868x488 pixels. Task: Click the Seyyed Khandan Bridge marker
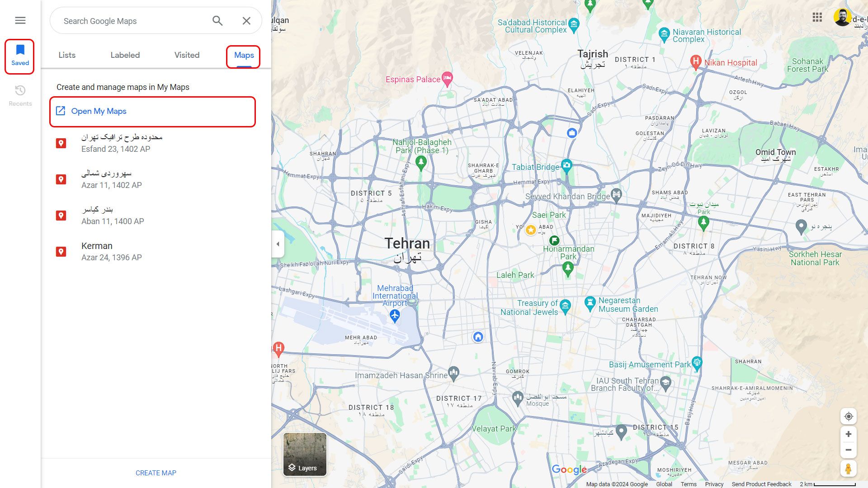click(x=616, y=196)
